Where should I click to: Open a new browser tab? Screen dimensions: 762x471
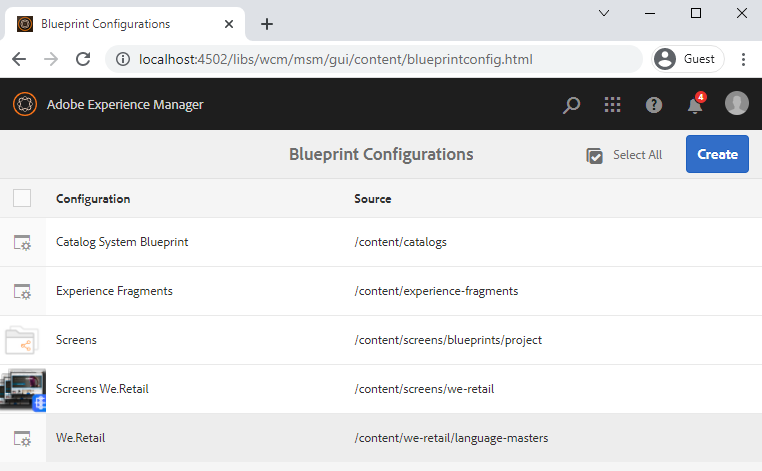pos(267,24)
